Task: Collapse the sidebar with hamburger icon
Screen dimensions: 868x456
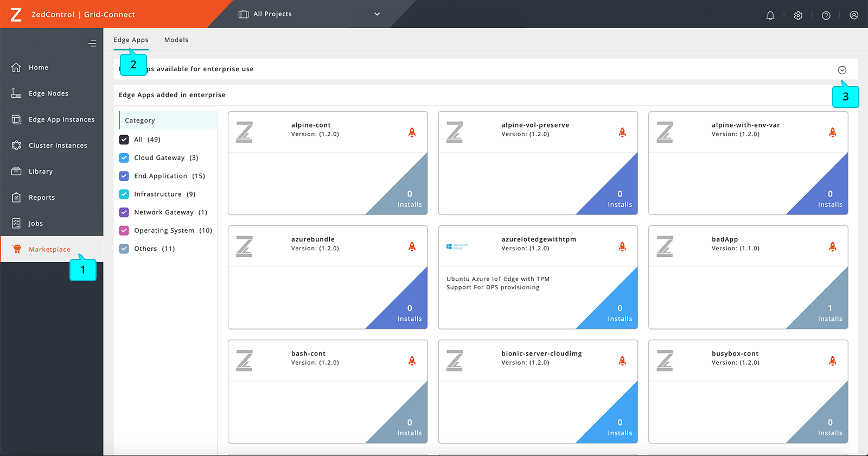Action: point(92,43)
